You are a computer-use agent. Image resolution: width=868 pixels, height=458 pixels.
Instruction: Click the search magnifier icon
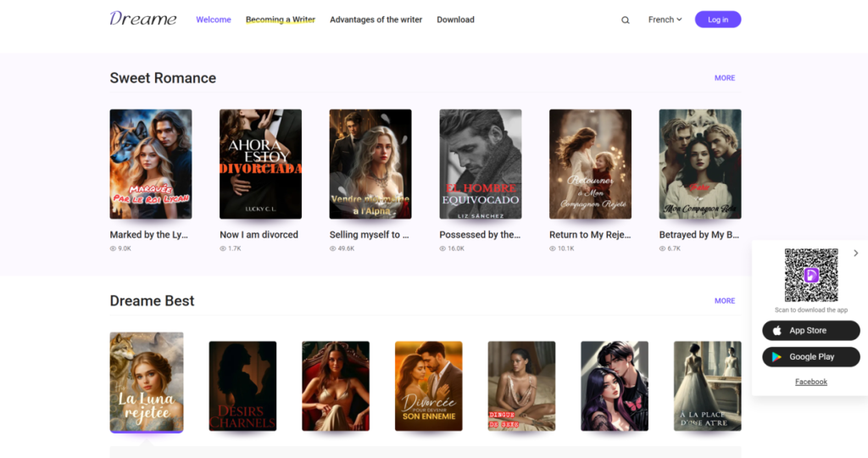pos(626,20)
